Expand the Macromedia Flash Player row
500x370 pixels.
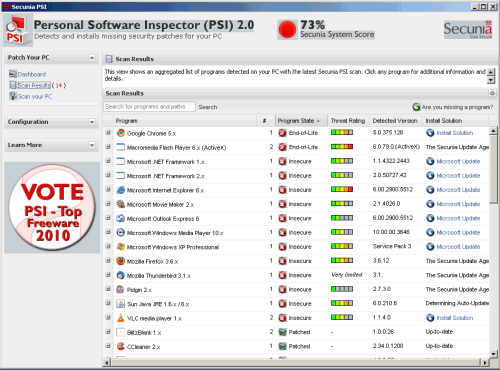[x=108, y=147]
